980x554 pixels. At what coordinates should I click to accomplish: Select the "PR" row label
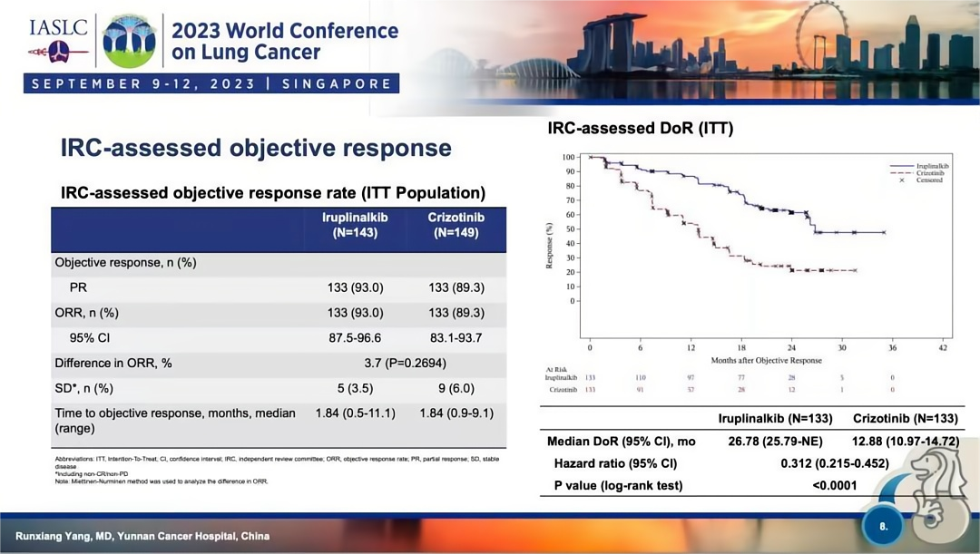[x=78, y=287]
